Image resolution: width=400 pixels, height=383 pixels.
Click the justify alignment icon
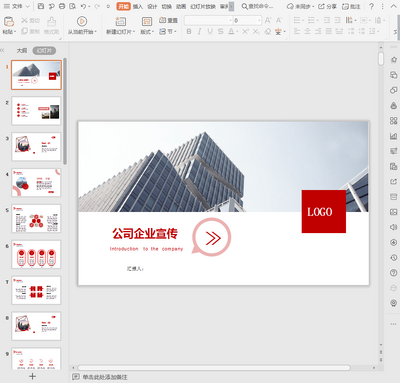[329, 31]
